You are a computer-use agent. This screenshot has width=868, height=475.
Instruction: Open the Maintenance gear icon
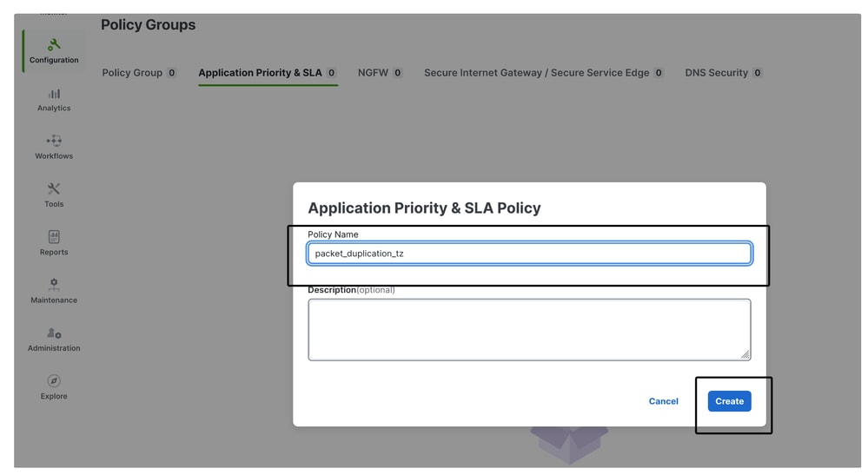(x=54, y=284)
